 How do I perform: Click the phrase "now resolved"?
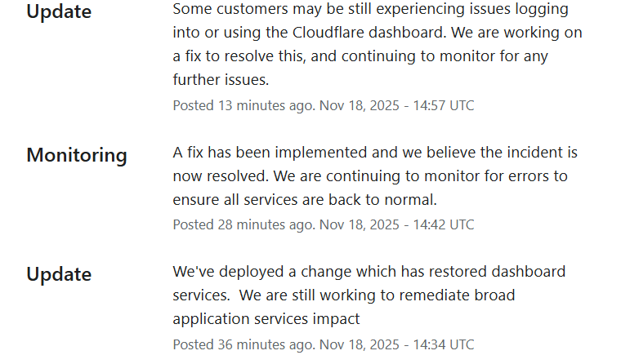coord(215,176)
